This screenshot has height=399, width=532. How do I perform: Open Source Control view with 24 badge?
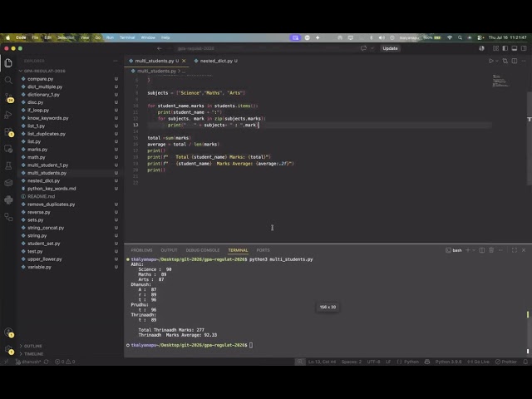tap(9, 97)
